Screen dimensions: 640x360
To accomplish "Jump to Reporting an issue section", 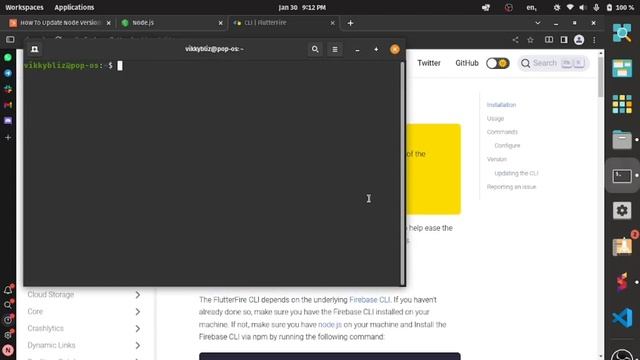I will (511, 187).
